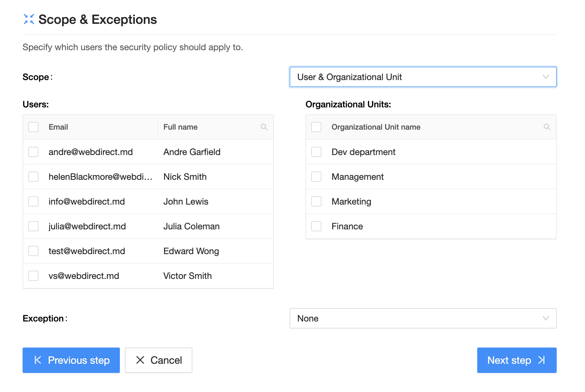Viewport: 585px width, 392px height.
Task: Tick the checkbox for vs@webdirect.md
Action: tap(33, 276)
